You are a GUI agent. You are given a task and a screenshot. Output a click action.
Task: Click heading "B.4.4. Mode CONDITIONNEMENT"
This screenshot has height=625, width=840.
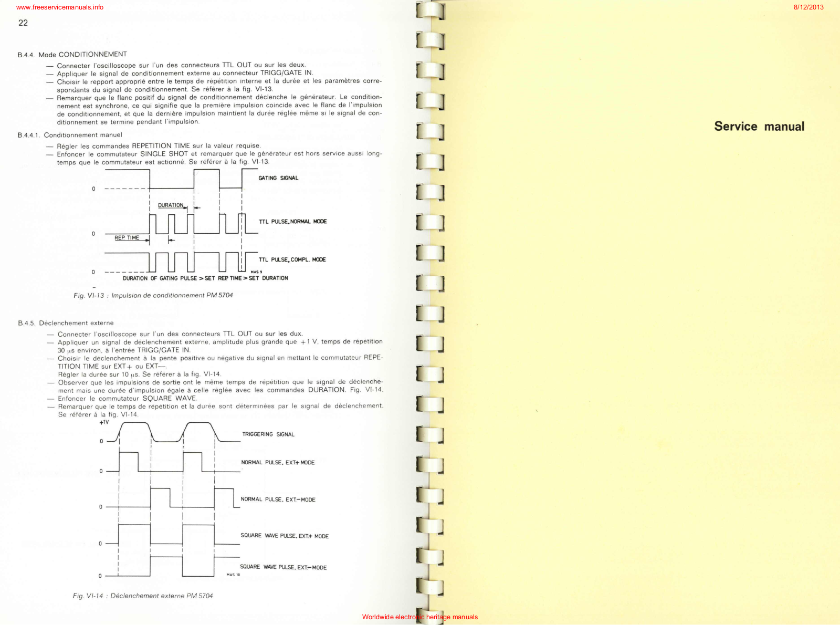(x=72, y=55)
